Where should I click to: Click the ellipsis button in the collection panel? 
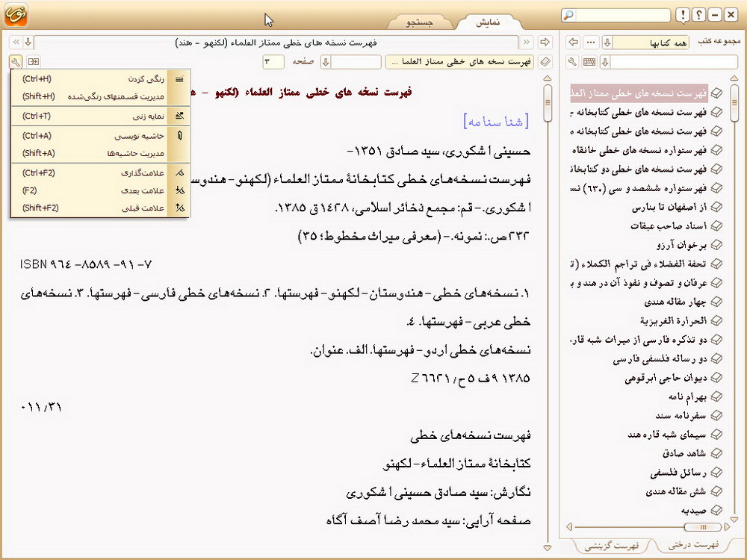tap(591, 43)
